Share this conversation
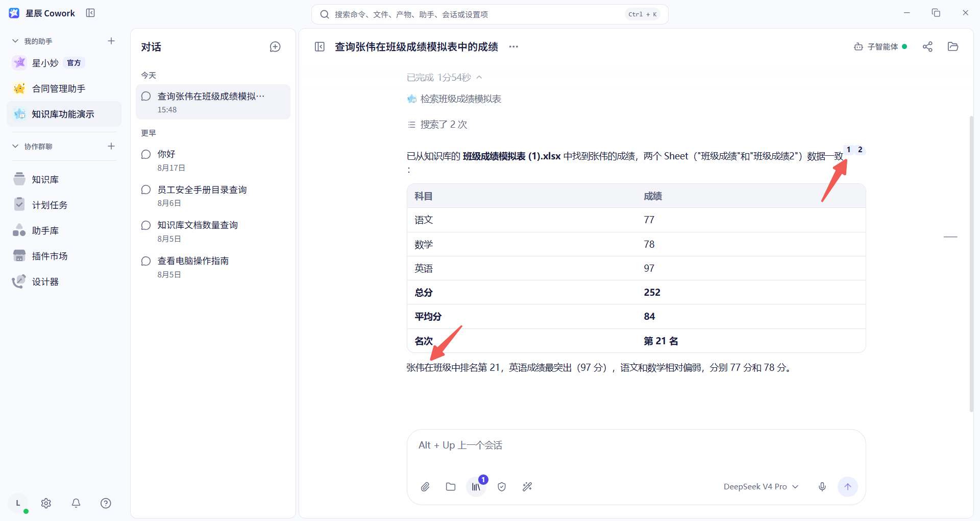Image resolution: width=980 pixels, height=521 pixels. coord(927,47)
